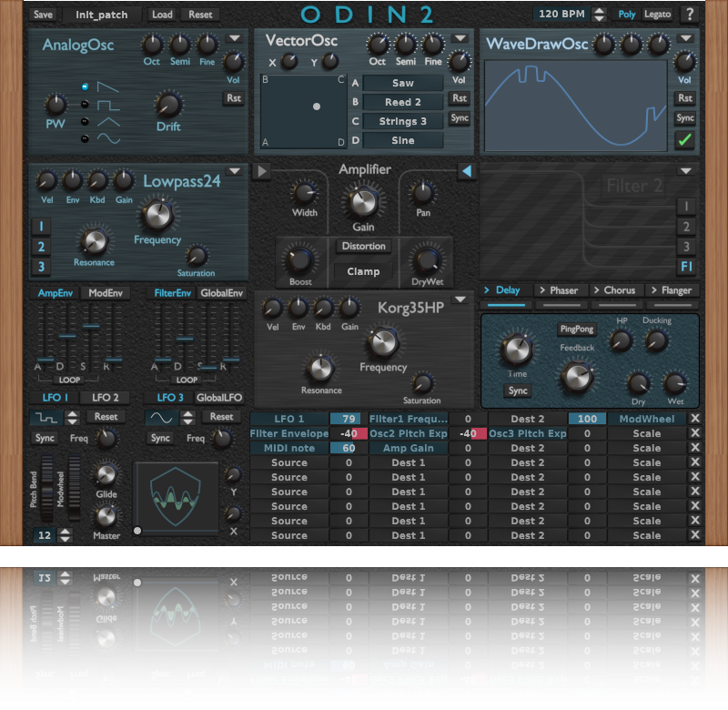Click LFO 1 square waveform selector display
The image size is (728, 710).
46,418
